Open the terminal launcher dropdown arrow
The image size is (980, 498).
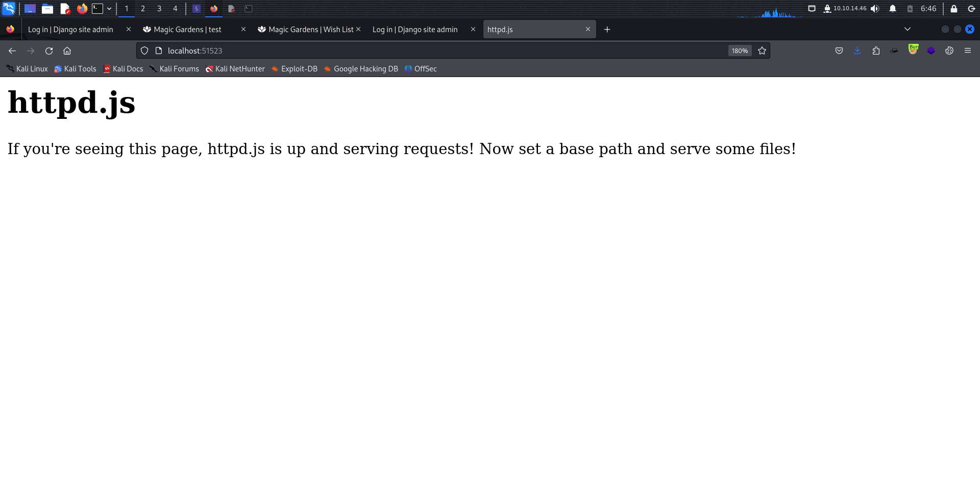(109, 9)
